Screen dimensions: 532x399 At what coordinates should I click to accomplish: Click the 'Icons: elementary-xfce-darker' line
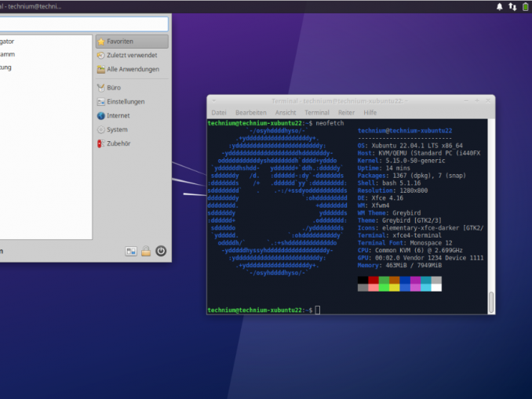(x=421, y=228)
